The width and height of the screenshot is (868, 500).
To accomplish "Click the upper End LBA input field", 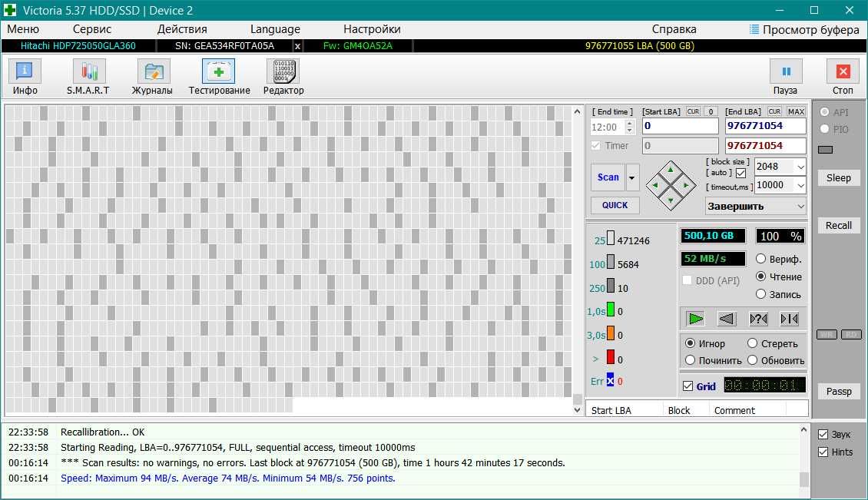I will [x=765, y=126].
